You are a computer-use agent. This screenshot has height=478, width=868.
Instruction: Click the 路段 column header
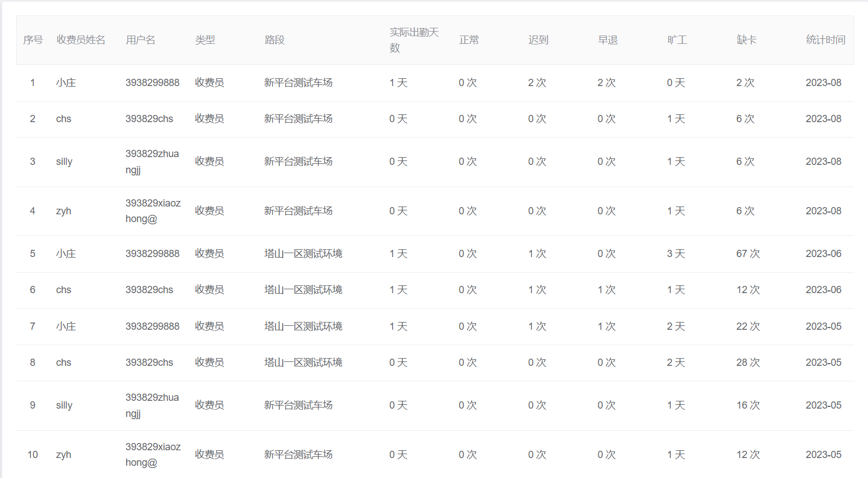pos(274,40)
